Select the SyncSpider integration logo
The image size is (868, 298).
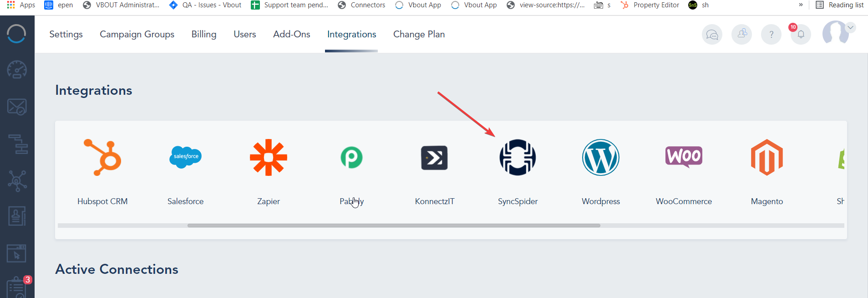tap(518, 157)
